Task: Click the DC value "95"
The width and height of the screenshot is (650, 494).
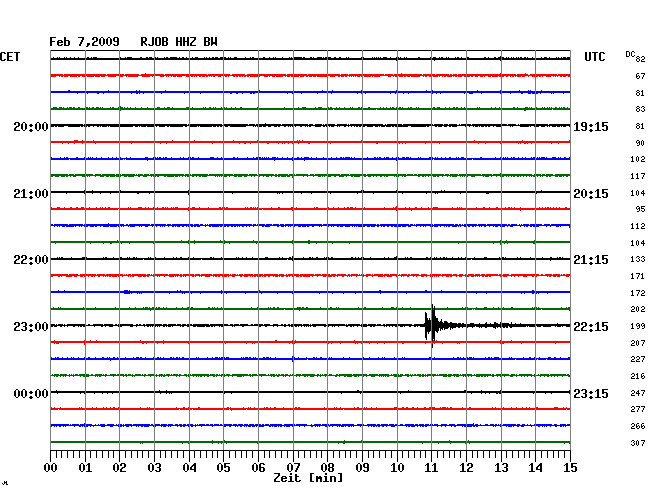Action: [640, 209]
